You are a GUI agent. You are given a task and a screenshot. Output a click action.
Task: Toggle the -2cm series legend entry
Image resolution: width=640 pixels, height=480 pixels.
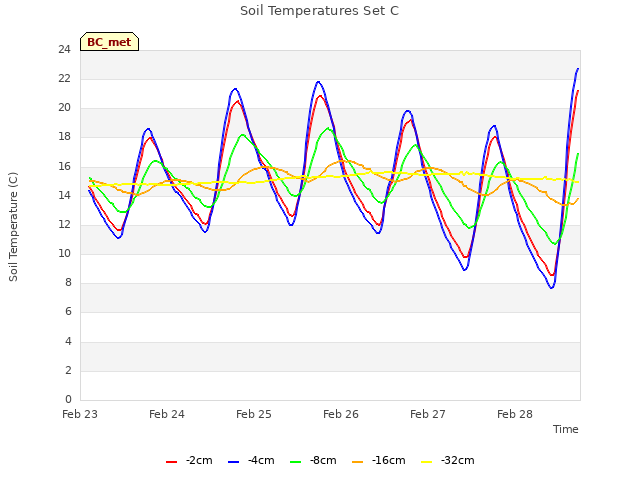pyautogui.click(x=189, y=461)
